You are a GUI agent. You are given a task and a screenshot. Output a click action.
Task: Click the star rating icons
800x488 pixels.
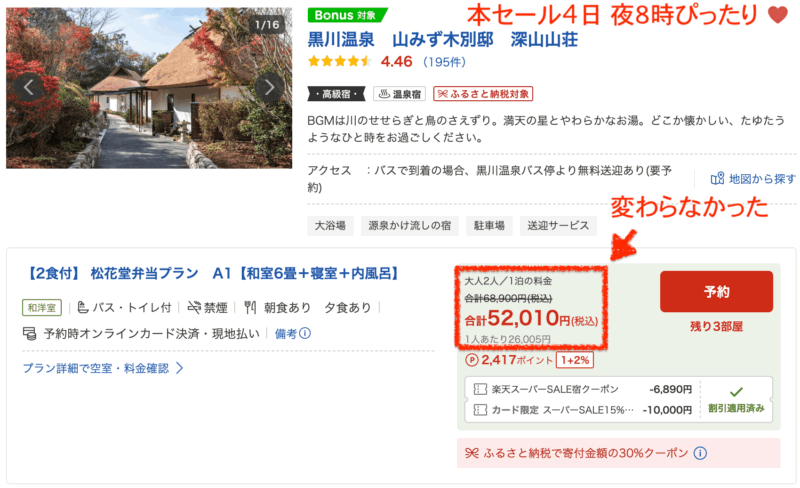point(340,62)
